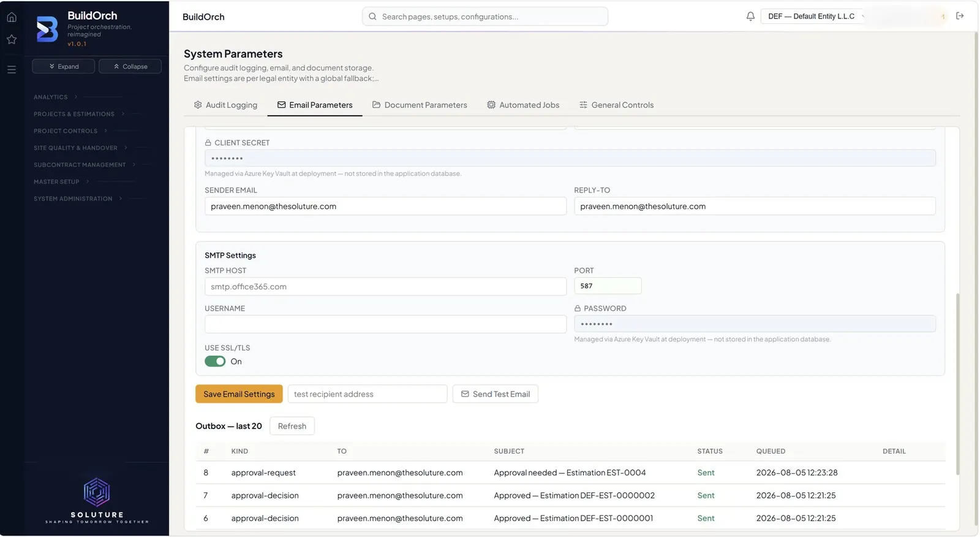
Task: Open the Document Parameters tab
Action: (x=420, y=105)
